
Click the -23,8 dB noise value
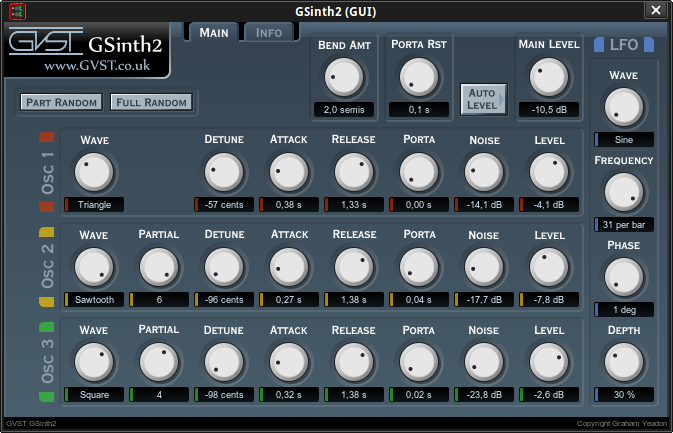pyautogui.click(x=484, y=395)
